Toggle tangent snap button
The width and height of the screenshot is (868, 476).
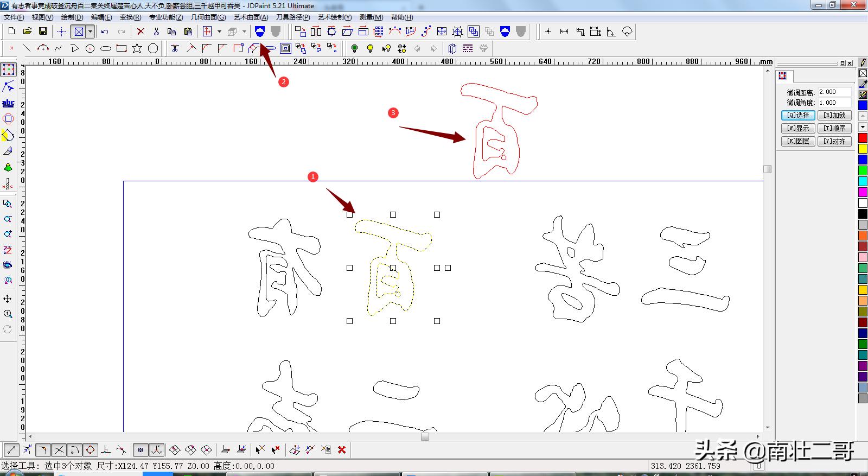(122, 449)
